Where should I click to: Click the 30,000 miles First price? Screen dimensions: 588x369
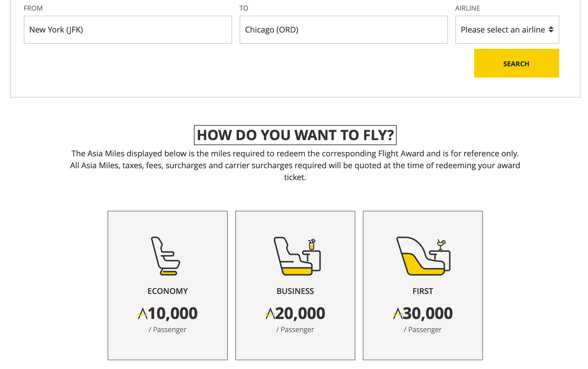click(428, 313)
